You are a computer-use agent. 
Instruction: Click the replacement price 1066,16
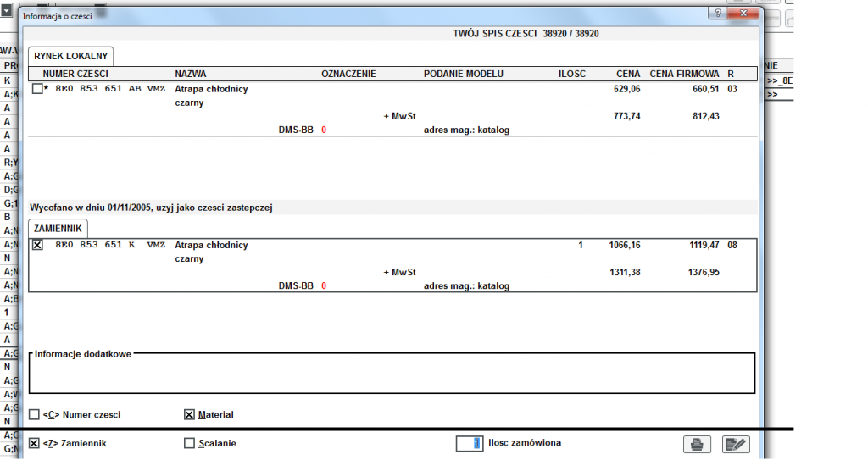pos(625,245)
